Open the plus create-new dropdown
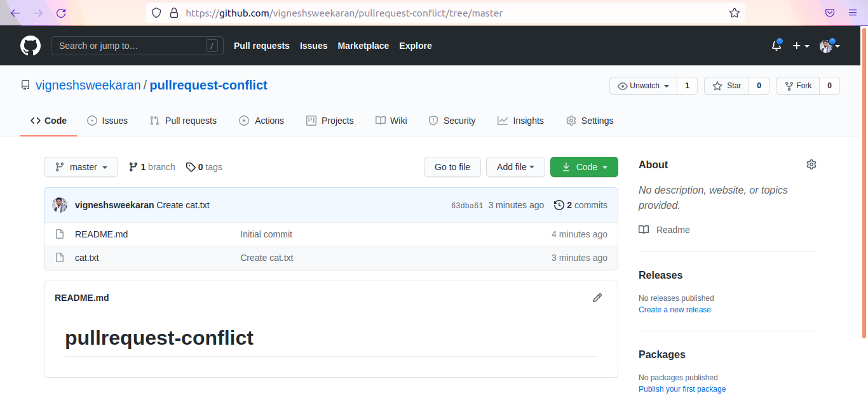The height and width of the screenshot is (412, 868). pos(801,46)
